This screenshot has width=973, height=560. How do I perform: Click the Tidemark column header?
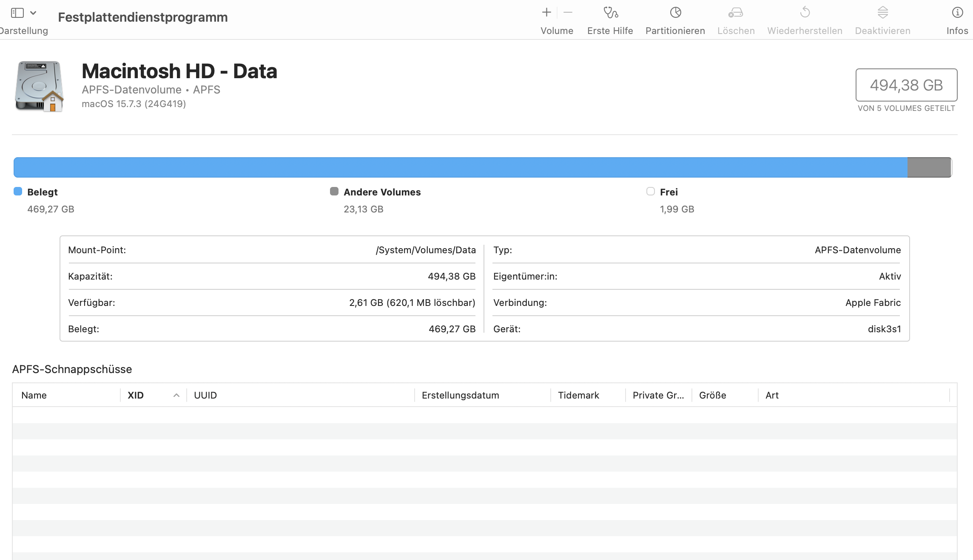coord(578,396)
